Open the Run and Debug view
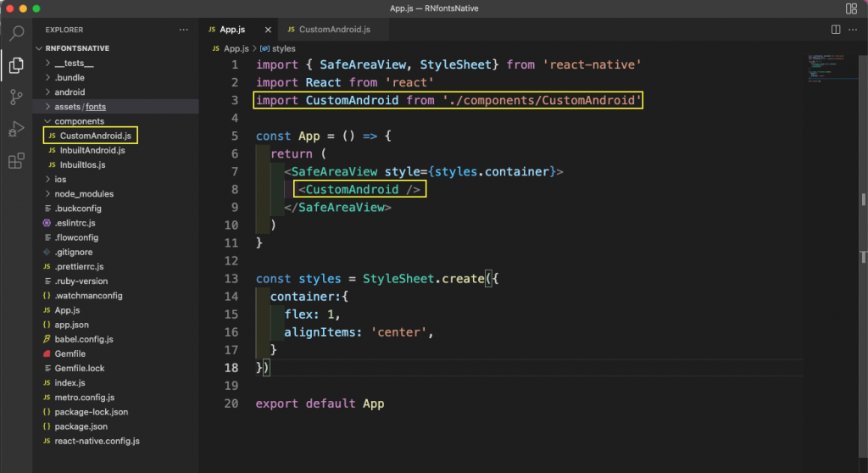The height and width of the screenshot is (473, 868). (x=17, y=129)
